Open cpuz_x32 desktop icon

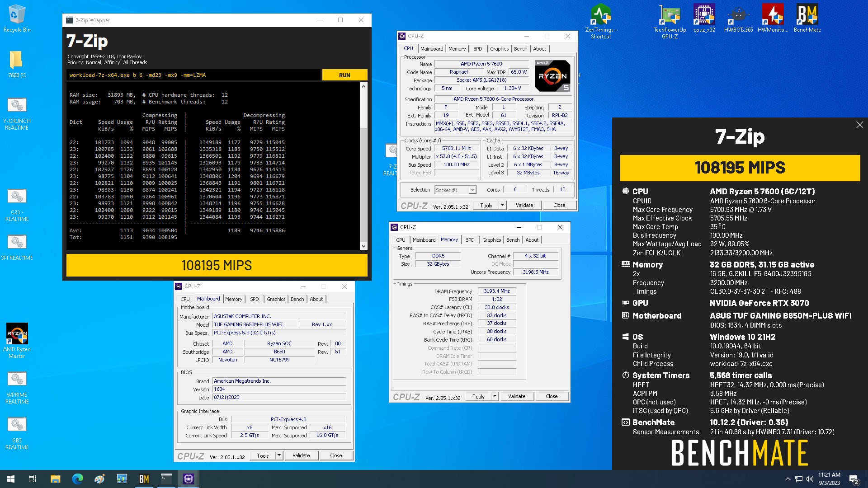coord(704,19)
